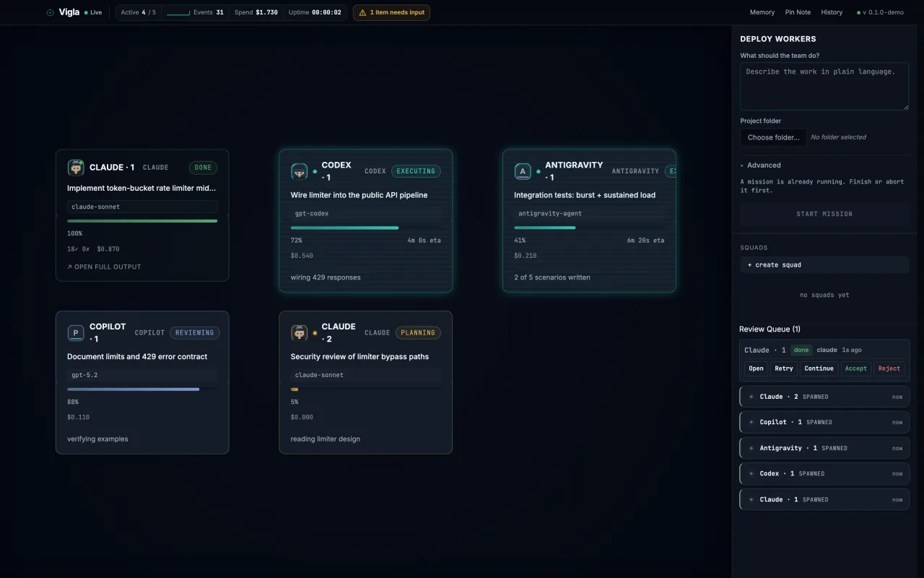This screenshot has width=924, height=578.
Task: Click plus icon on Antigravity · 1 spawned row
Action: (x=751, y=448)
